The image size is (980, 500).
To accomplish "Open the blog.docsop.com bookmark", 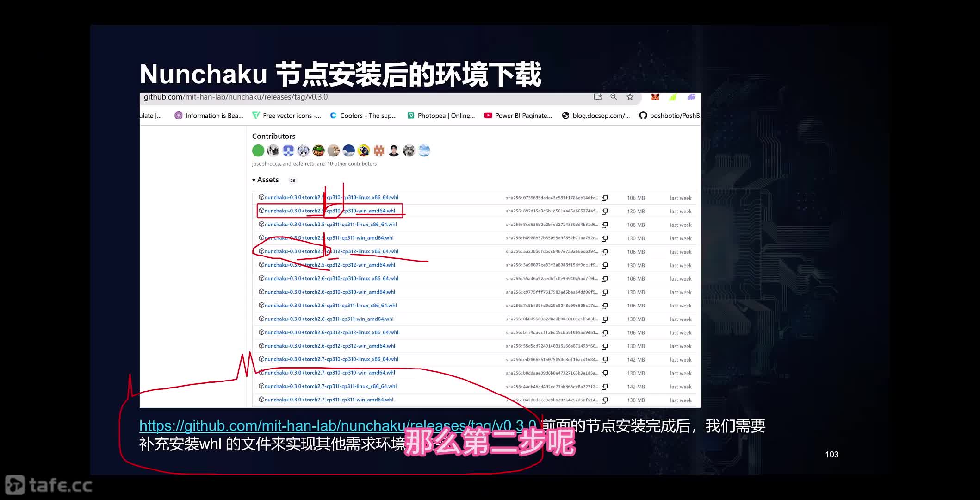I will coord(596,115).
